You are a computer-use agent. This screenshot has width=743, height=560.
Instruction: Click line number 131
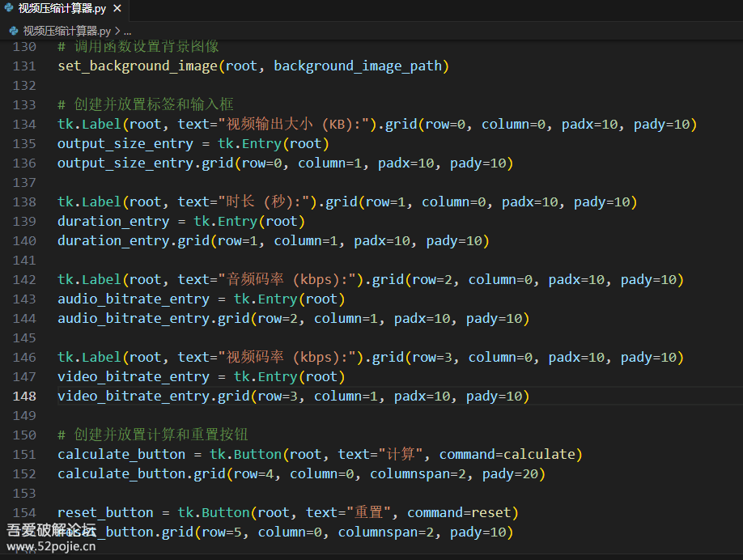tap(24, 66)
